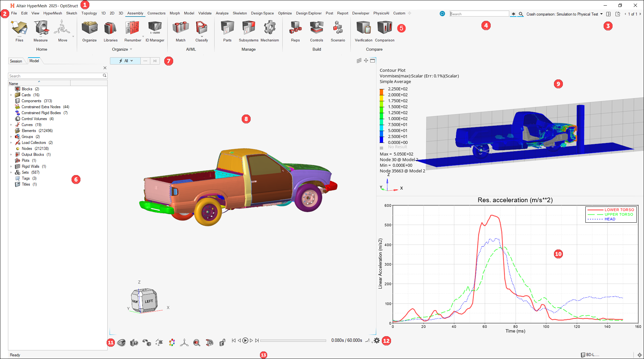Open the All selector dropdown

pos(131,61)
